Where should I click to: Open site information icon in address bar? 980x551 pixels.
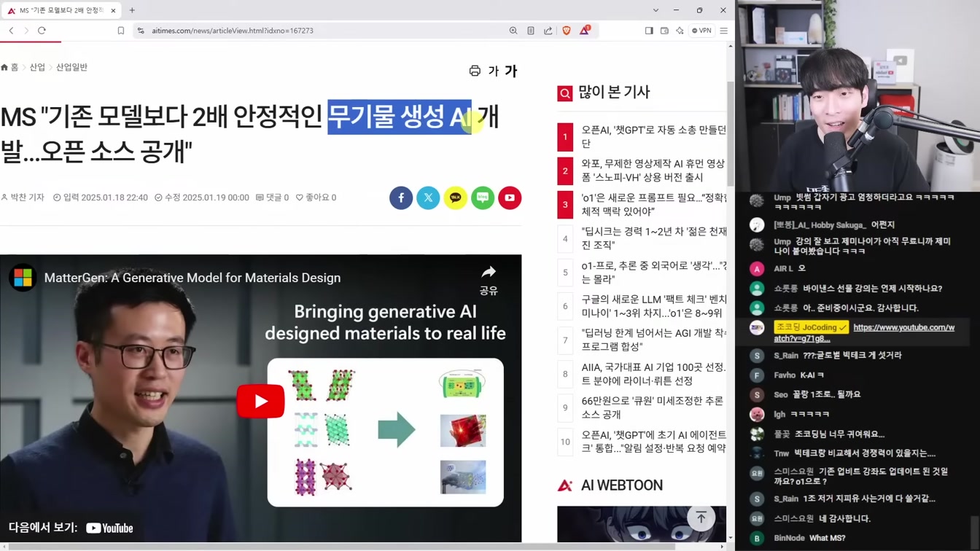pos(141,31)
